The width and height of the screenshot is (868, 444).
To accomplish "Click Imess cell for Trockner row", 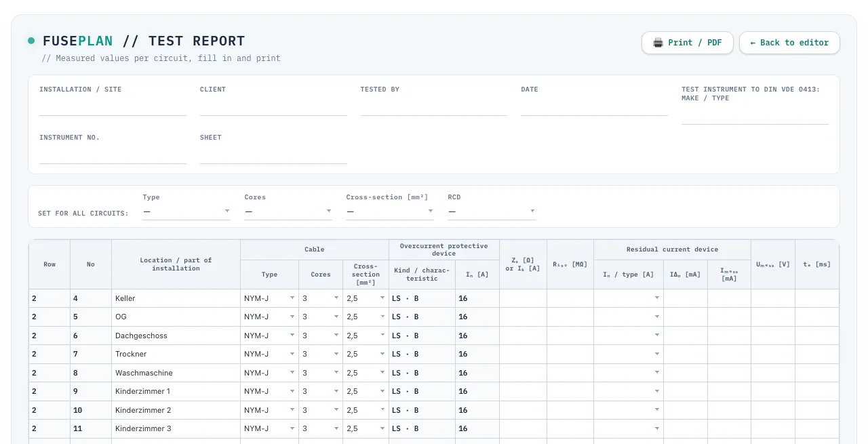I will (729, 354).
